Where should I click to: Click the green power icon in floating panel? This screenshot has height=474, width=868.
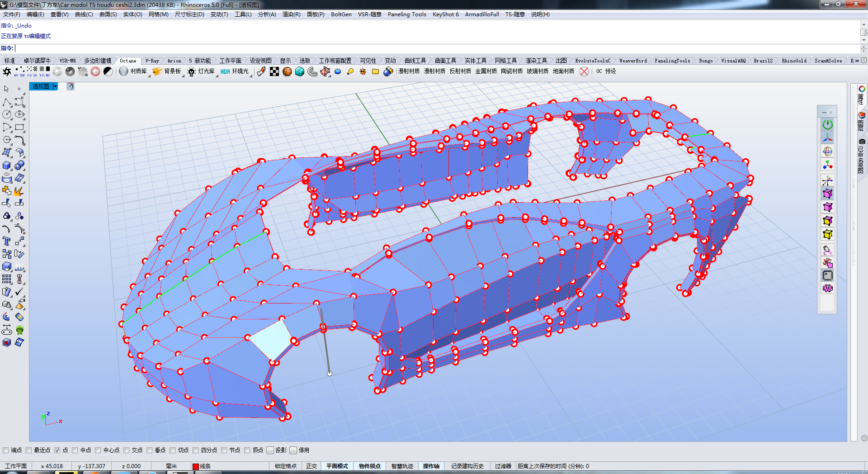tap(827, 124)
